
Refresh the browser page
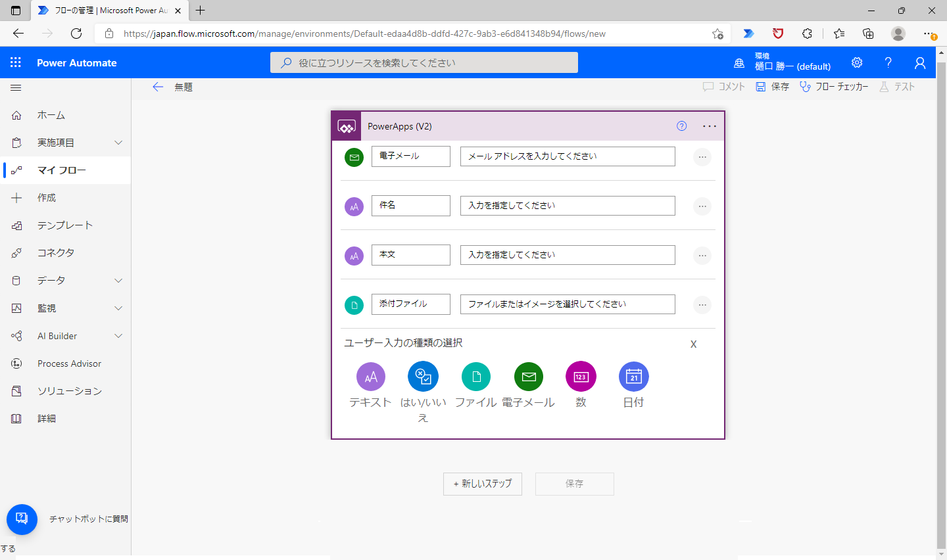(x=76, y=34)
